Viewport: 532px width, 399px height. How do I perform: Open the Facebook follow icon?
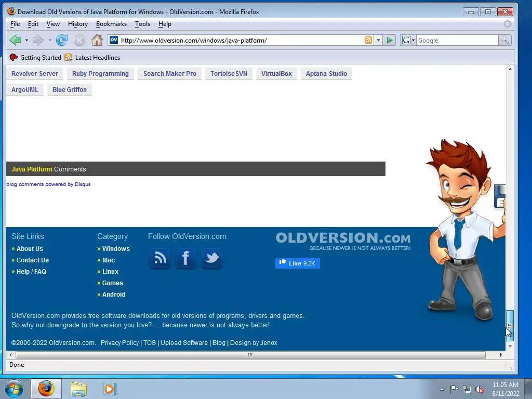(x=185, y=258)
